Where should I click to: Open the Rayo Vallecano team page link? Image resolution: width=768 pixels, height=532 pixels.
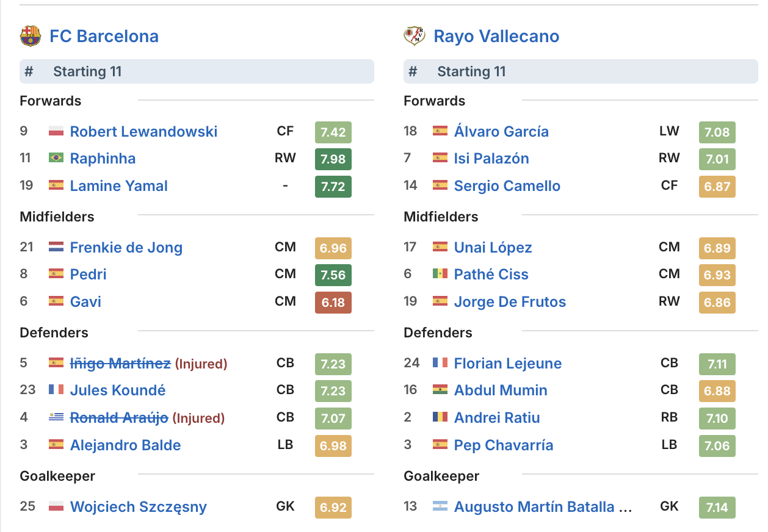point(496,36)
